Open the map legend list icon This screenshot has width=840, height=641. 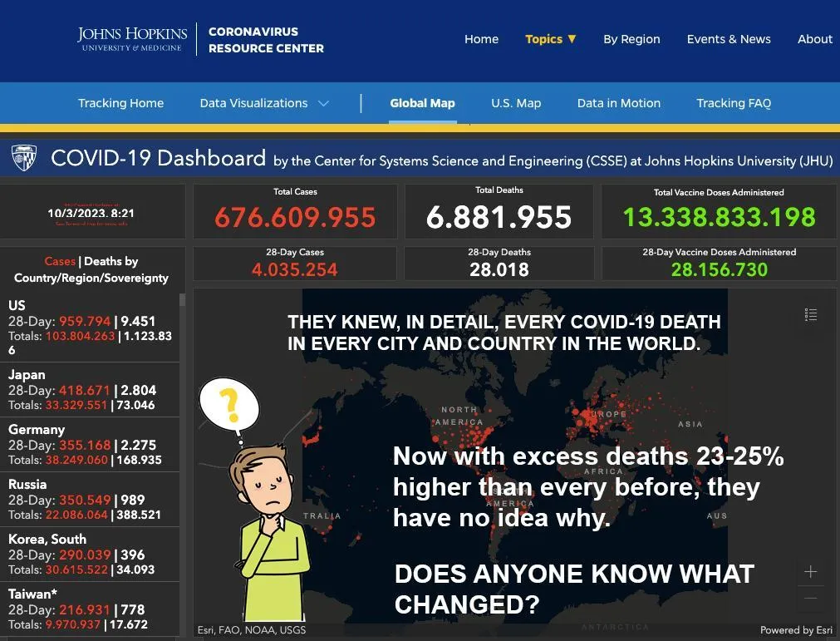point(811,314)
